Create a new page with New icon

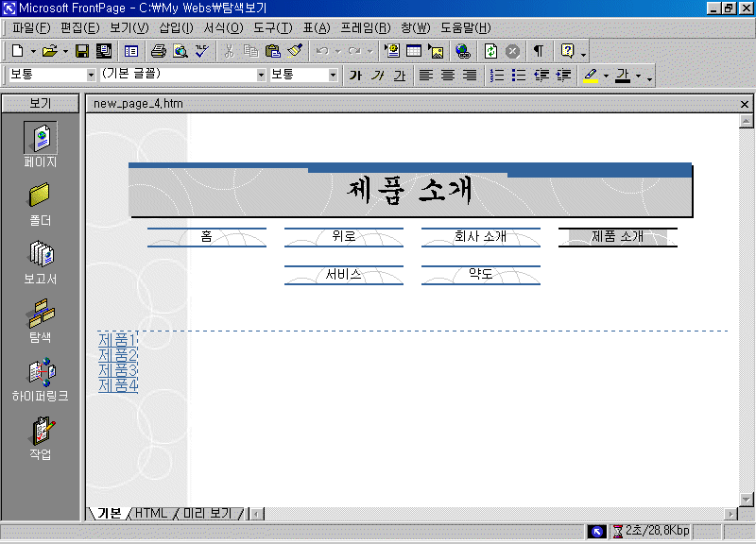click(18, 51)
